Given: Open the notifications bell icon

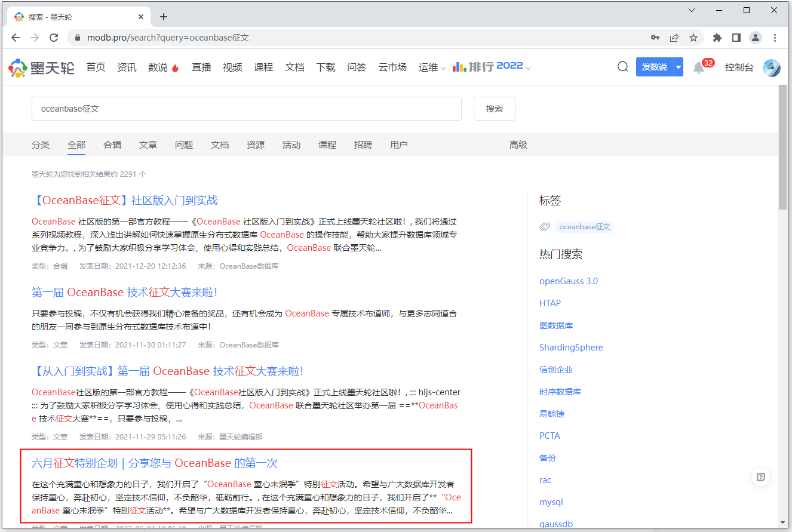Looking at the screenshot, I should tap(699, 67).
